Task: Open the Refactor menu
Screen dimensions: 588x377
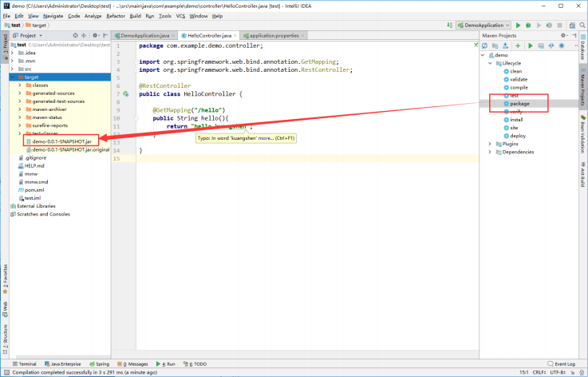Action: click(116, 16)
